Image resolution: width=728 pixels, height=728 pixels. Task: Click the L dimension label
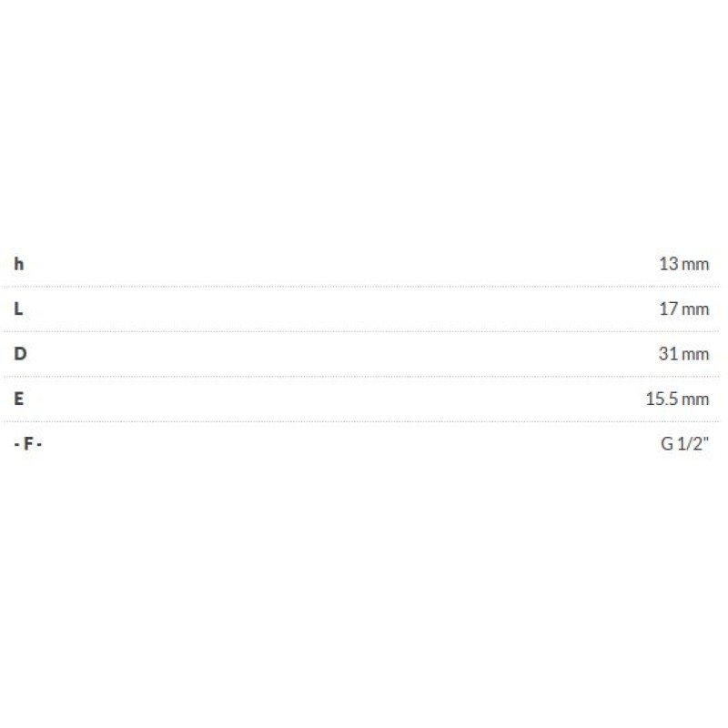point(19,308)
